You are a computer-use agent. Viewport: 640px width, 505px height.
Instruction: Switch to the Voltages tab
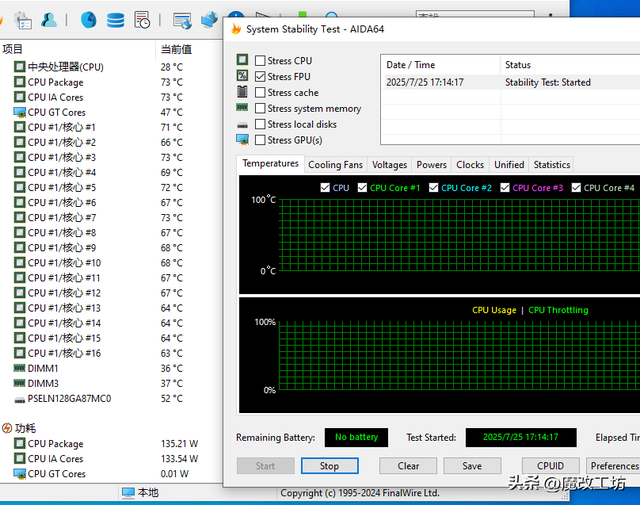click(x=389, y=165)
